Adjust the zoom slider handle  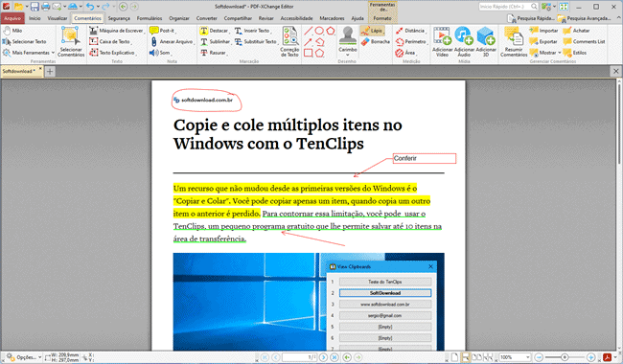pyautogui.click(x=565, y=357)
